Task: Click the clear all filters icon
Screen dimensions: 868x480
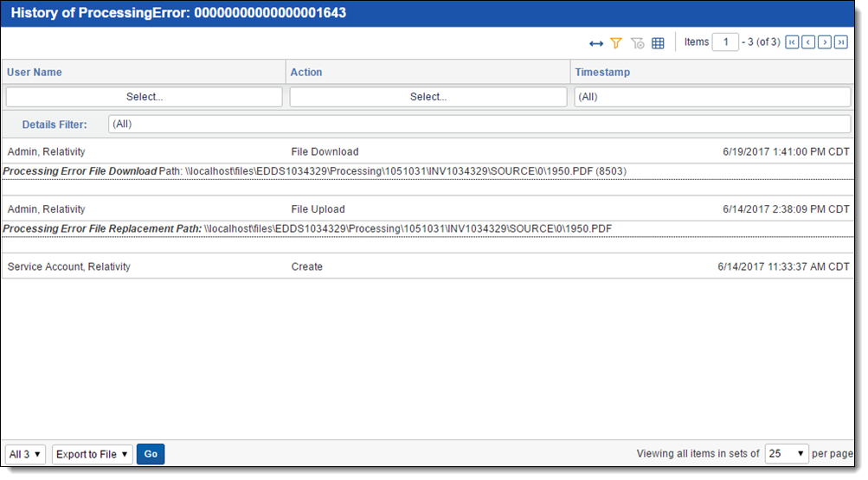Action: click(638, 43)
